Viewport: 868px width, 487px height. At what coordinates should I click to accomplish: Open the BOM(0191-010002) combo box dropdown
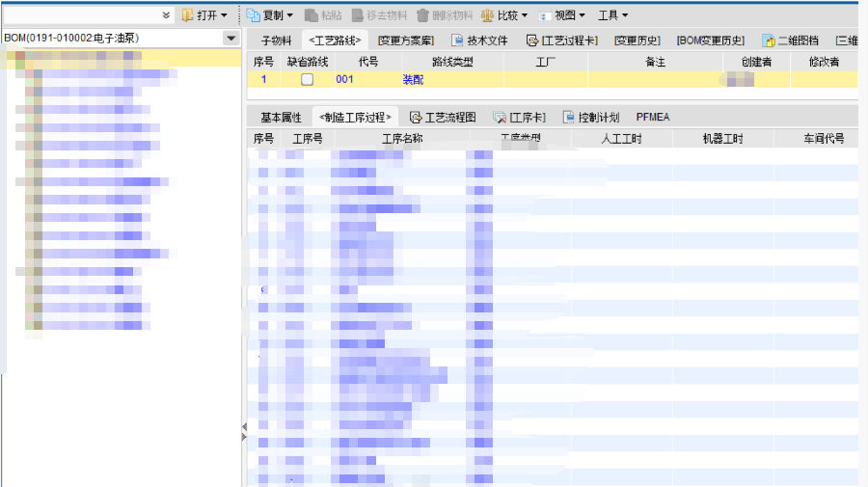231,39
